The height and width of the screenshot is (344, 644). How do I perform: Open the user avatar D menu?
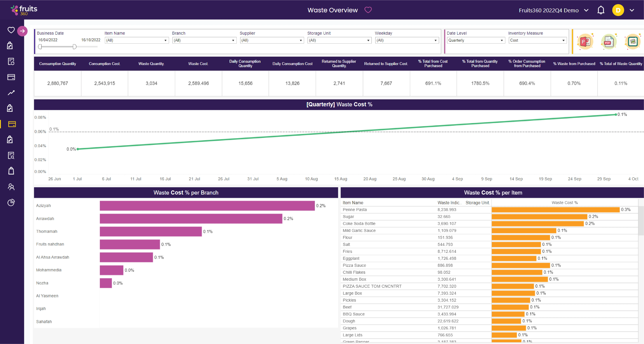pyautogui.click(x=618, y=10)
